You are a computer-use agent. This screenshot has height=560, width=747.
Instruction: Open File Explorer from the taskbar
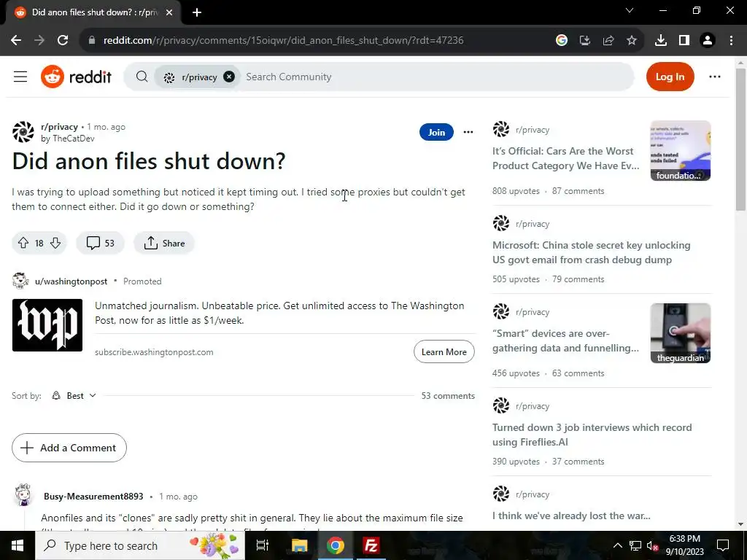pos(299,545)
